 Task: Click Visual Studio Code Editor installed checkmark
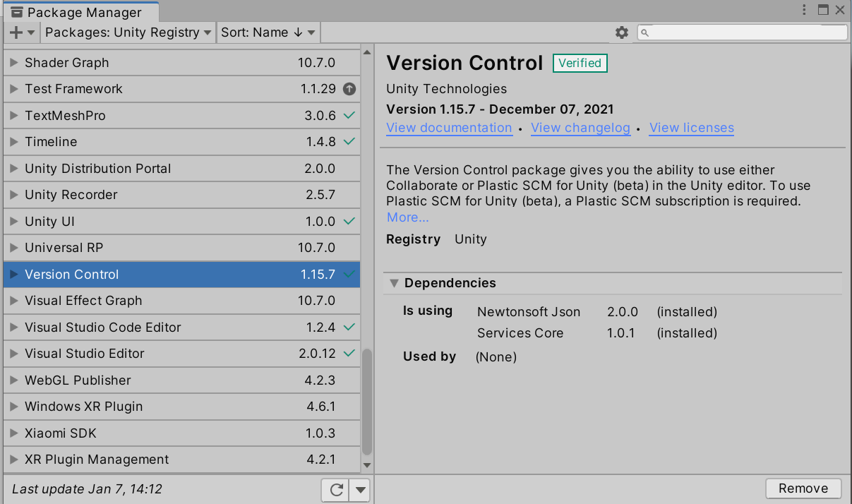pos(349,327)
